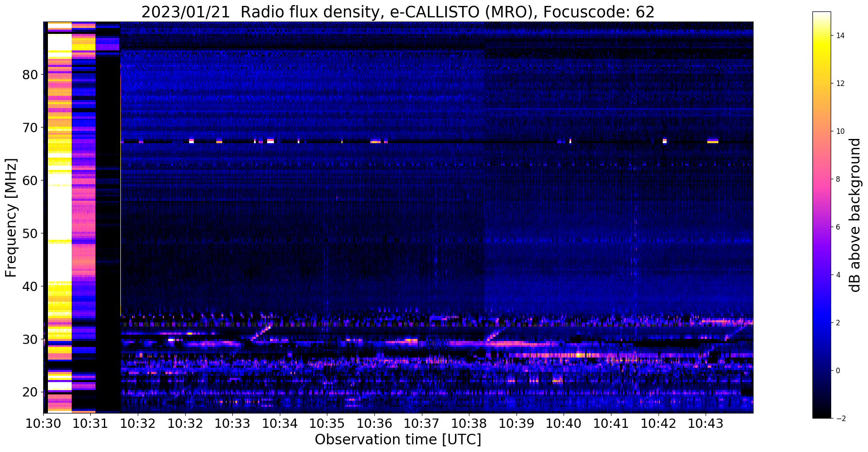Click the colorbar tick label 12
This screenshot has height=452, width=868.
click(840, 83)
